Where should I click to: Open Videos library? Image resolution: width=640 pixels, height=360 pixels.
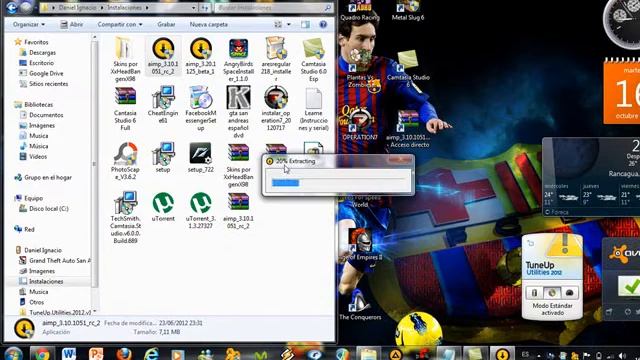coord(38,157)
